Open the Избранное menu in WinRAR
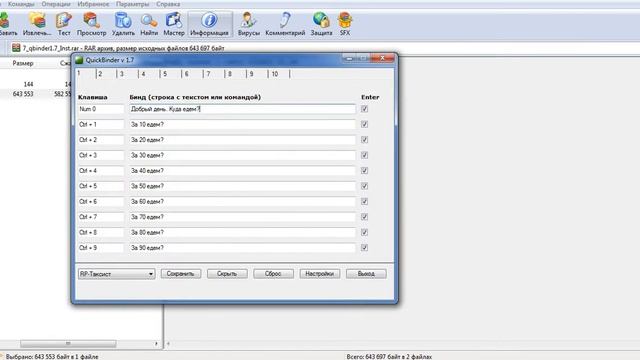This screenshot has height=360, width=640. 93,4
